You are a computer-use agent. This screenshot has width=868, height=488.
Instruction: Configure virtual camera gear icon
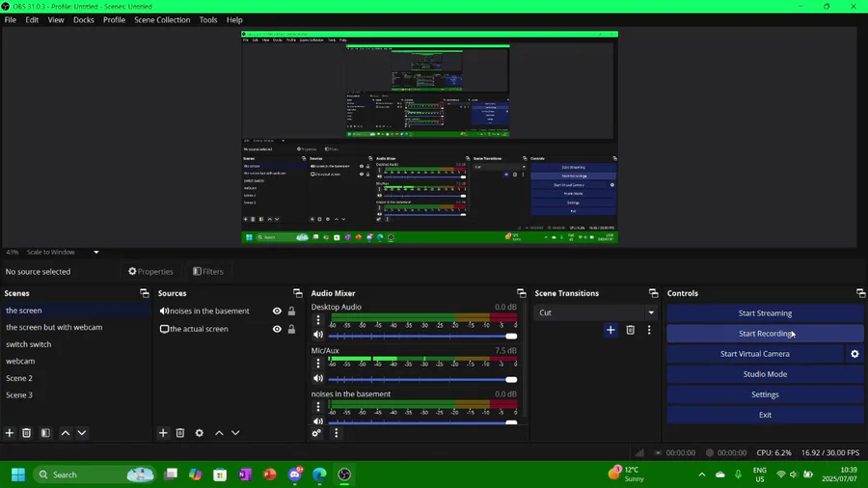pos(854,354)
